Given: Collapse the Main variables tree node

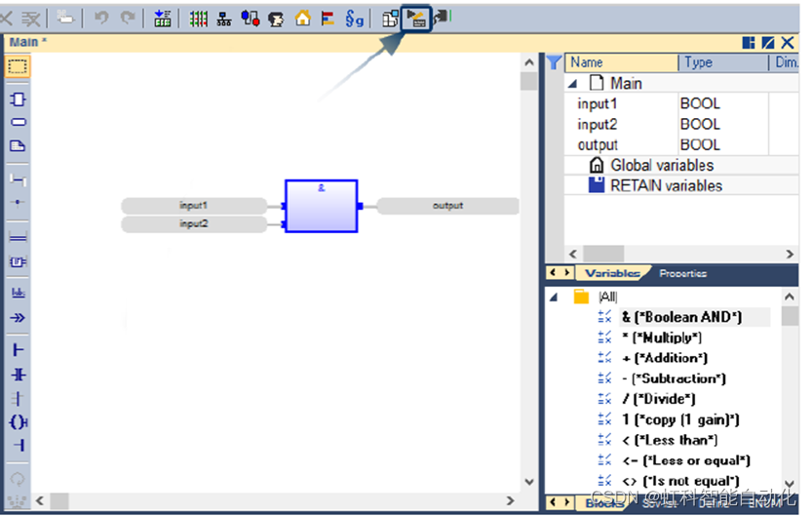Looking at the screenshot, I should [572, 84].
